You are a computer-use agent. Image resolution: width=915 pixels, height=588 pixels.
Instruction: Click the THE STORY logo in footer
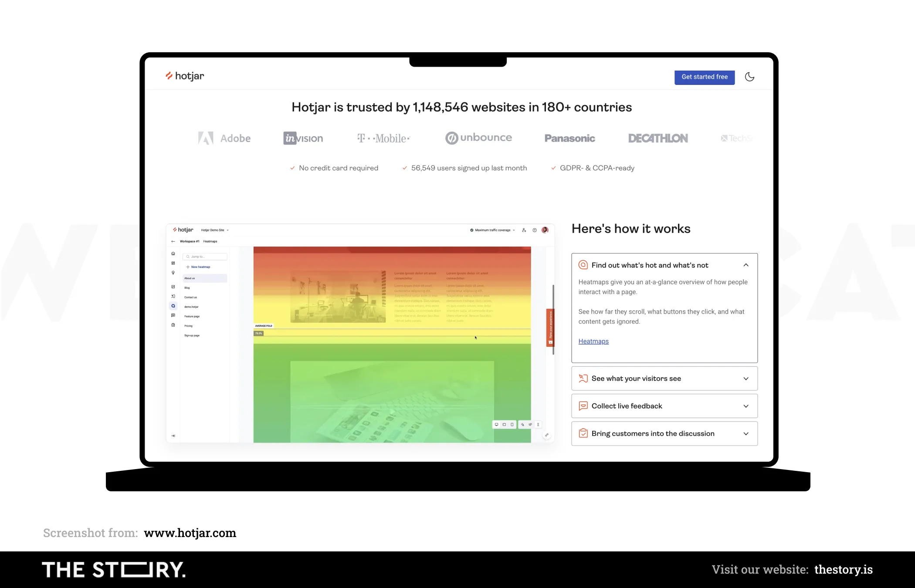[x=114, y=570]
